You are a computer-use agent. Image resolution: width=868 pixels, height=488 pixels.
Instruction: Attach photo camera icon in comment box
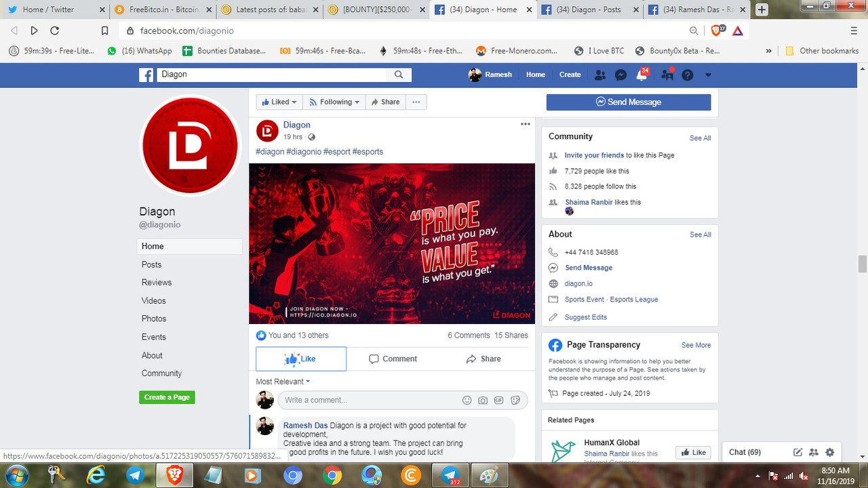pyautogui.click(x=483, y=400)
